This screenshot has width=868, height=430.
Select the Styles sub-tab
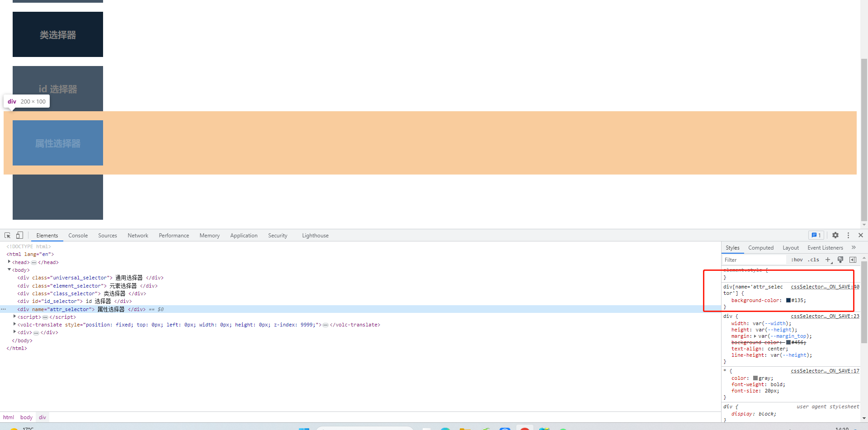point(732,247)
